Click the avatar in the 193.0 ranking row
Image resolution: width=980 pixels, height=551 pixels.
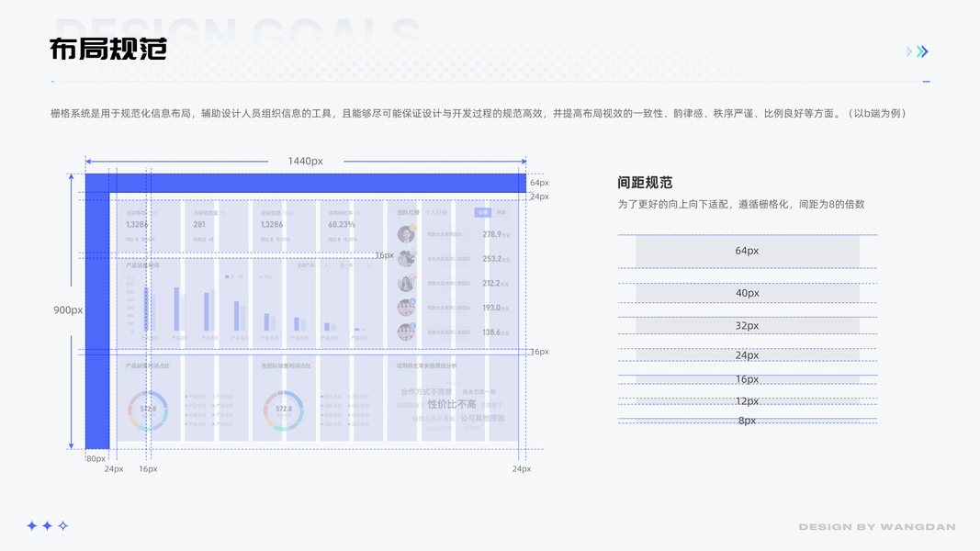click(x=406, y=308)
